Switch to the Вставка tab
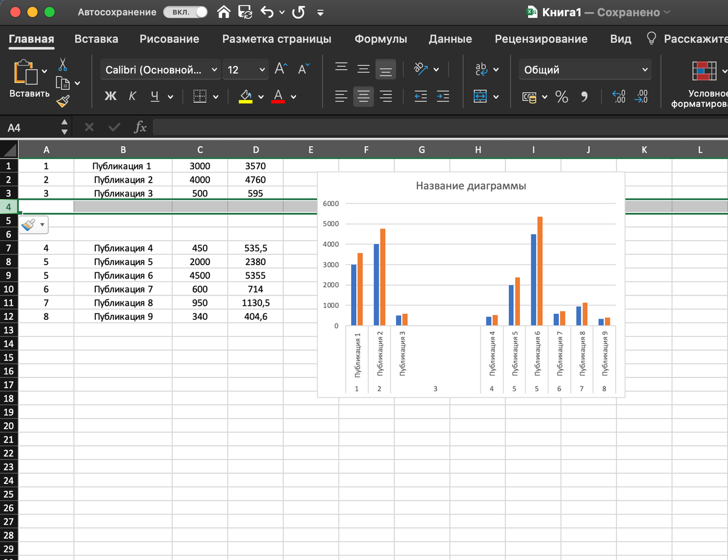This screenshot has height=560, width=728. click(x=96, y=39)
